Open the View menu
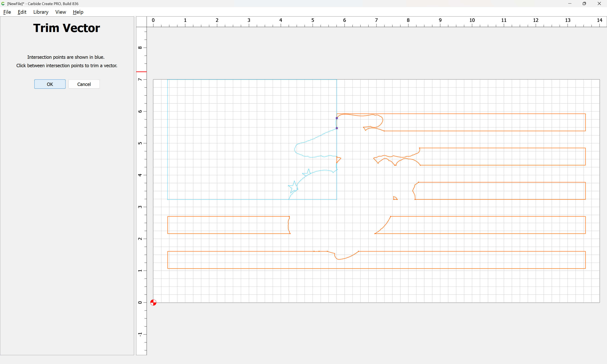The image size is (607, 364). [x=60, y=12]
